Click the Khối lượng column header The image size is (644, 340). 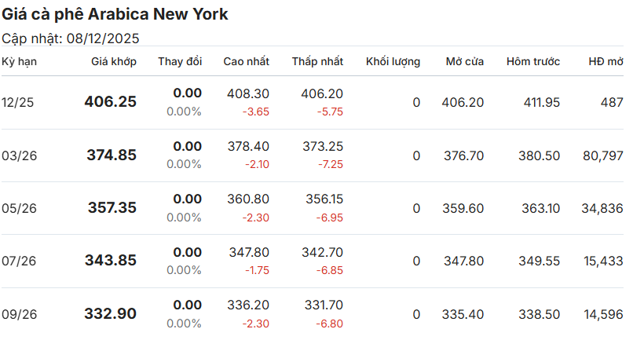click(x=393, y=61)
